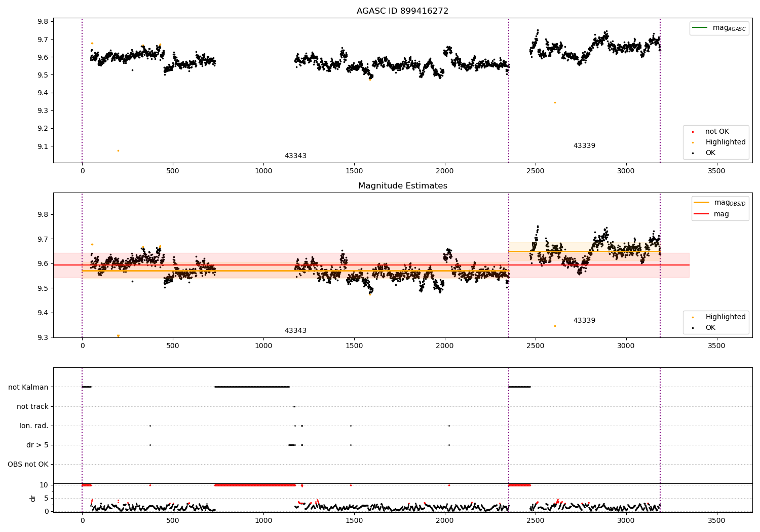Click the 'not Kalman' bar starting at 2350
Screen dimensions: 760x532
click(519, 387)
